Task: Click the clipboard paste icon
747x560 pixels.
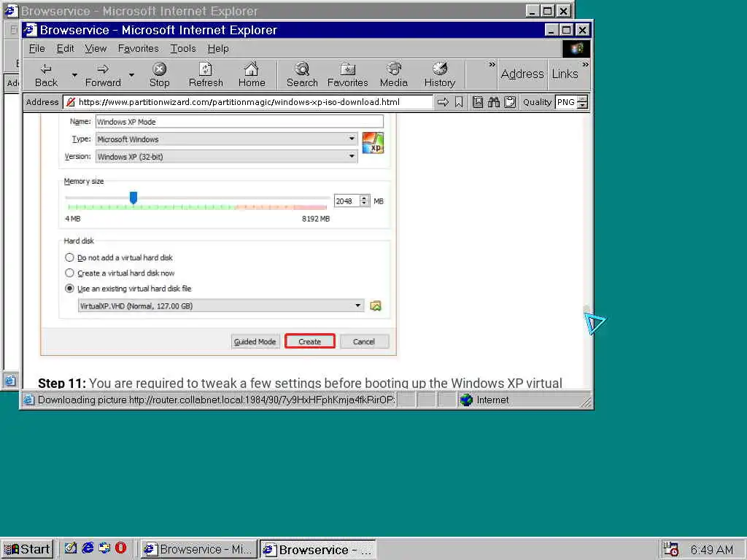Action: click(510, 102)
